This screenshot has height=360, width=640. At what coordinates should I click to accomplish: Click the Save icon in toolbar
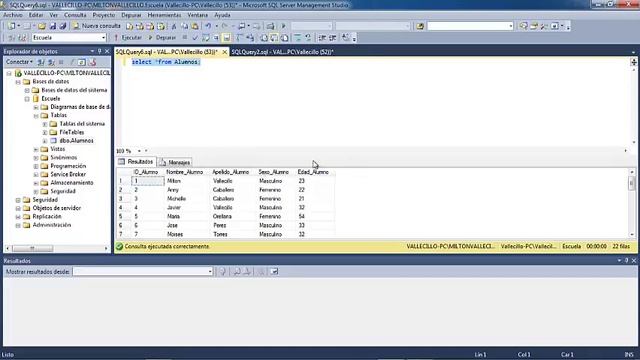(x=53, y=26)
